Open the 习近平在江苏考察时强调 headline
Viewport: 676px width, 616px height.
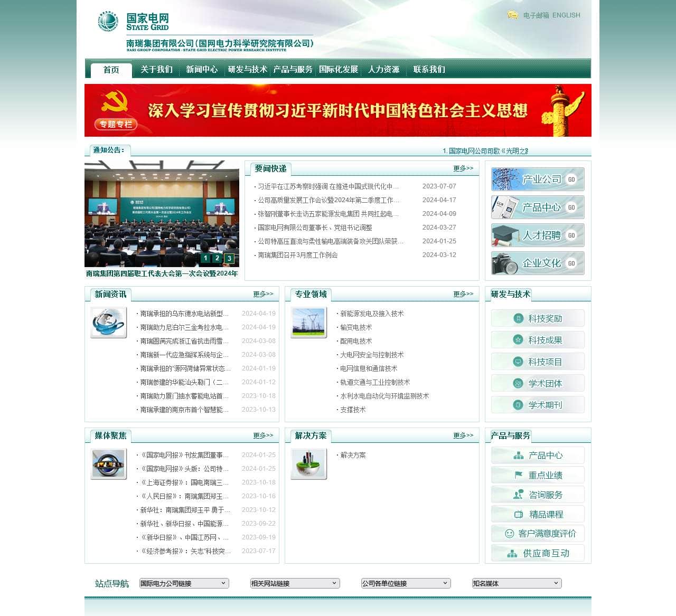328,186
